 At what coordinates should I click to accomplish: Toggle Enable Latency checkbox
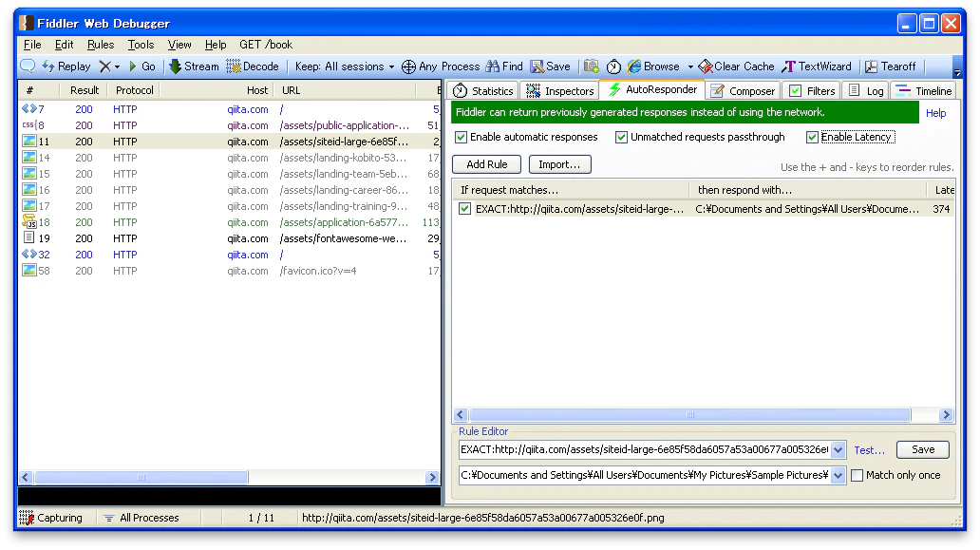[812, 137]
